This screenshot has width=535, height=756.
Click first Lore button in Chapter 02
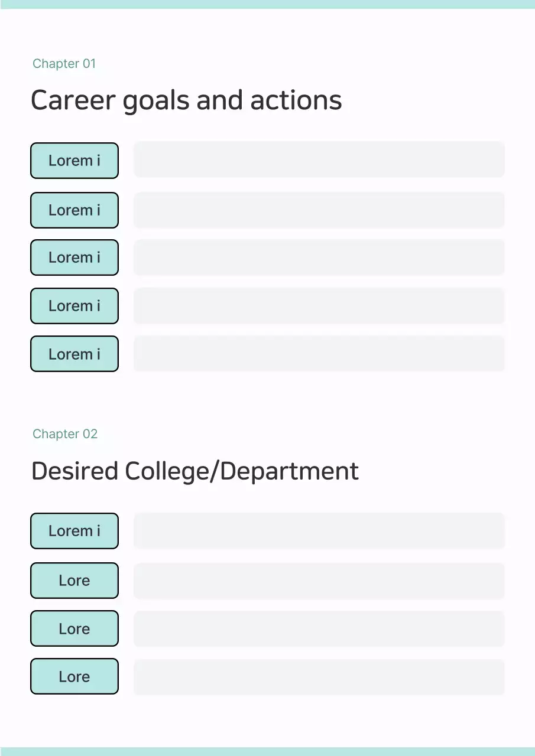pyautogui.click(x=74, y=581)
